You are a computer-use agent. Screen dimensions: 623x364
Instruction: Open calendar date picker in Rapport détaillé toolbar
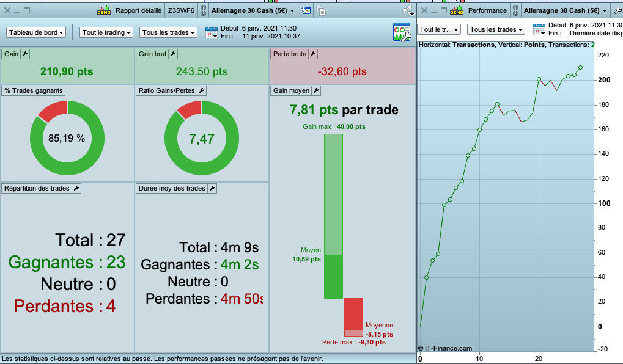(x=212, y=32)
